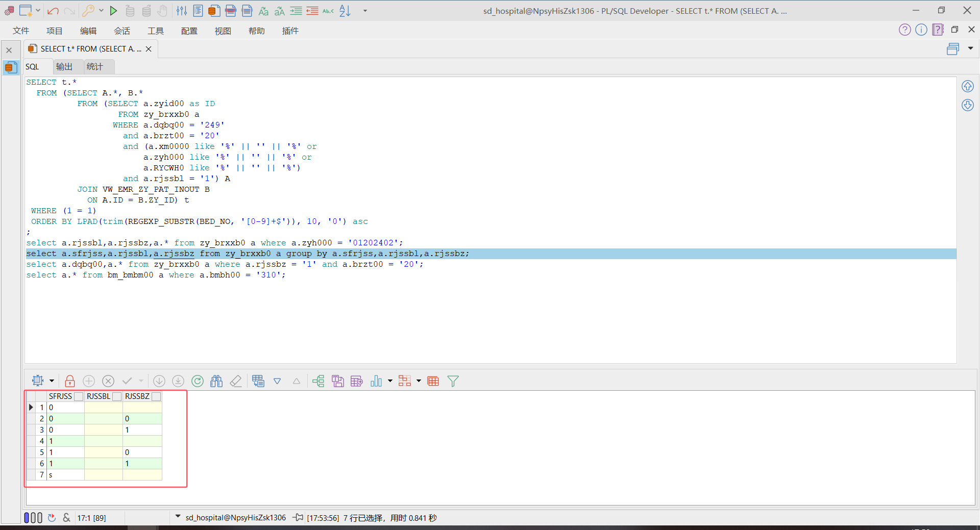This screenshot has height=530, width=980.
Task: Toggle the RJSSBZ column header checkbox
Action: 156,396
